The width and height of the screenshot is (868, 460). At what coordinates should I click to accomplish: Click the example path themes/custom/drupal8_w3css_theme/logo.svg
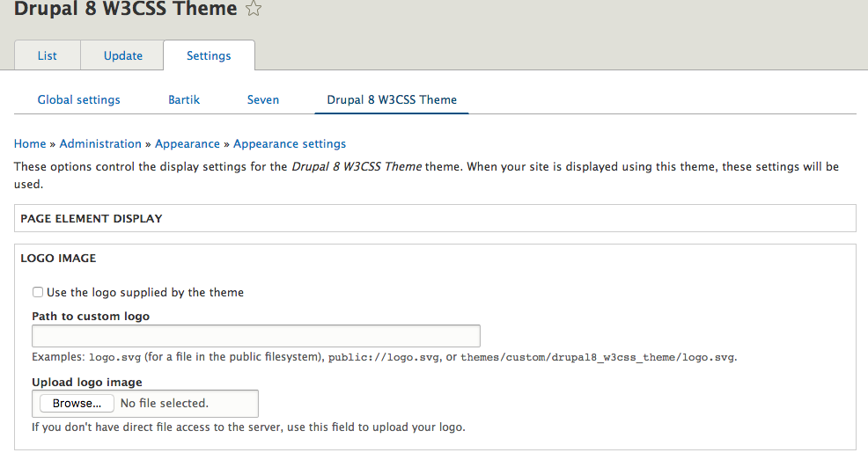point(598,357)
